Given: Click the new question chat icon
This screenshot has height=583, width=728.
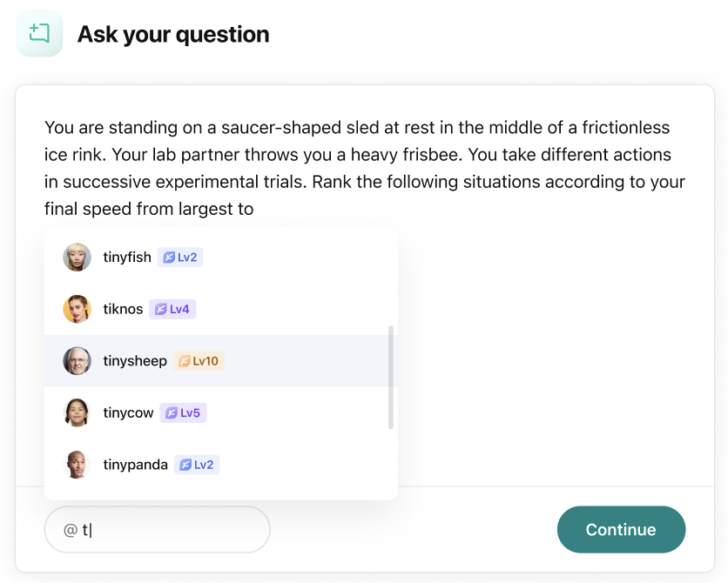Looking at the screenshot, I should pyautogui.click(x=39, y=33).
